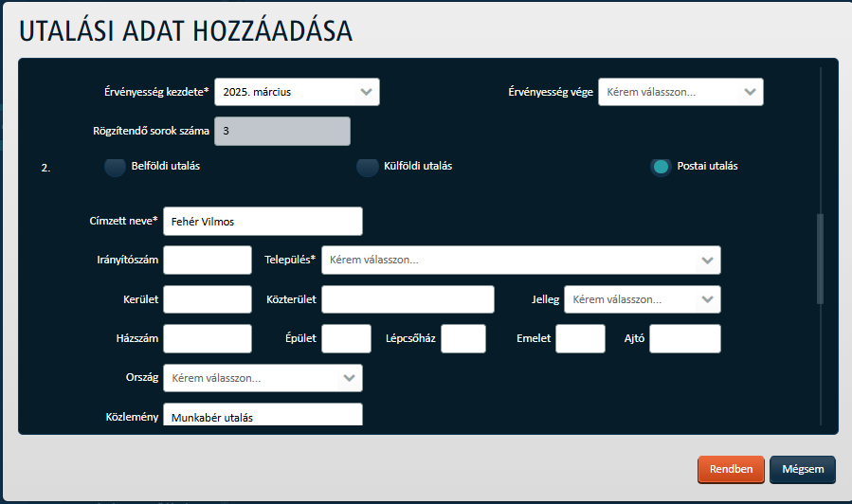Select the Külföldi utalás radio option

[368, 167]
